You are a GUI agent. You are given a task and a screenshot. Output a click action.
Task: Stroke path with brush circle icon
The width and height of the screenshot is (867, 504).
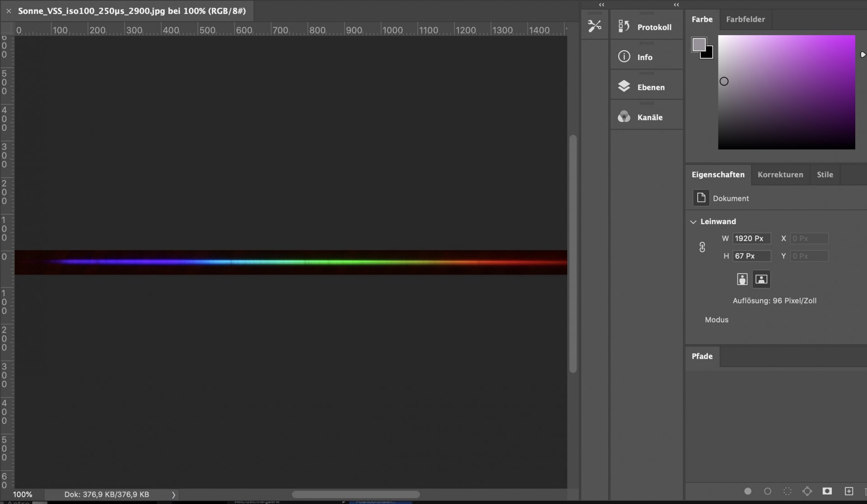pos(767,491)
